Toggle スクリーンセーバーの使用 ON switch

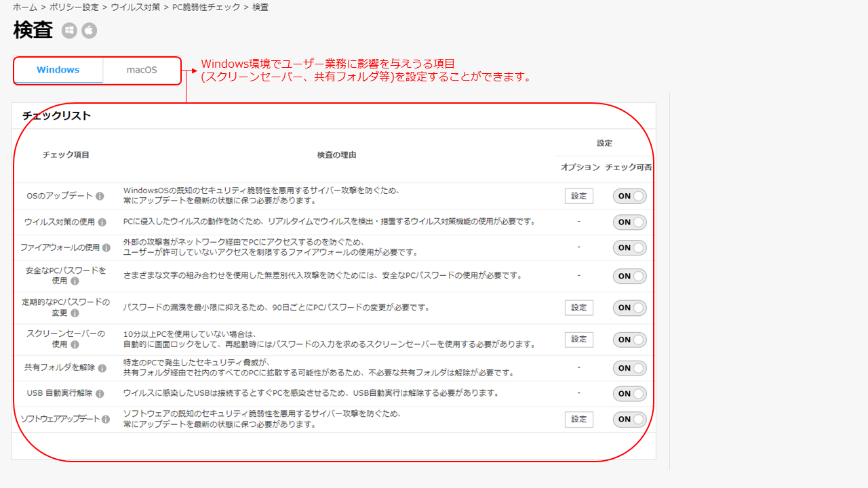coord(630,340)
